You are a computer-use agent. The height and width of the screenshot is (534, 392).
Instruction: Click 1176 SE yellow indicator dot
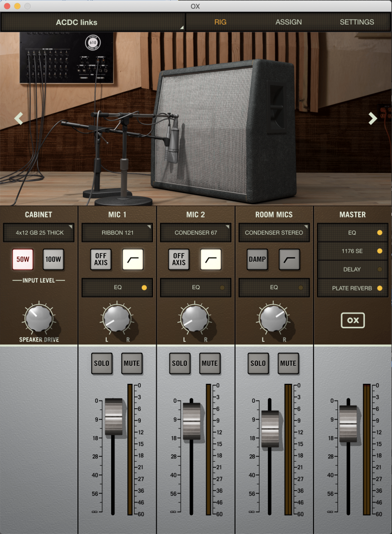(x=379, y=251)
